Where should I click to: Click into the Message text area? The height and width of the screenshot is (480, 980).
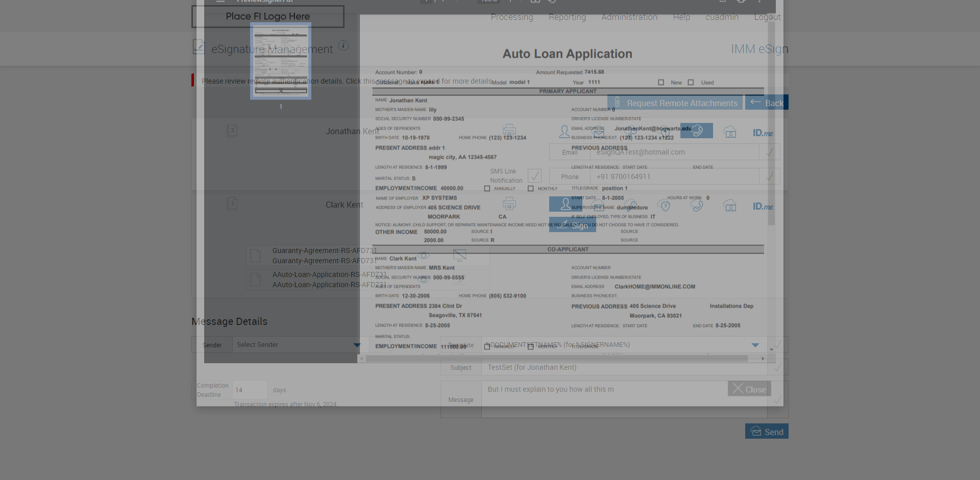tap(624, 399)
